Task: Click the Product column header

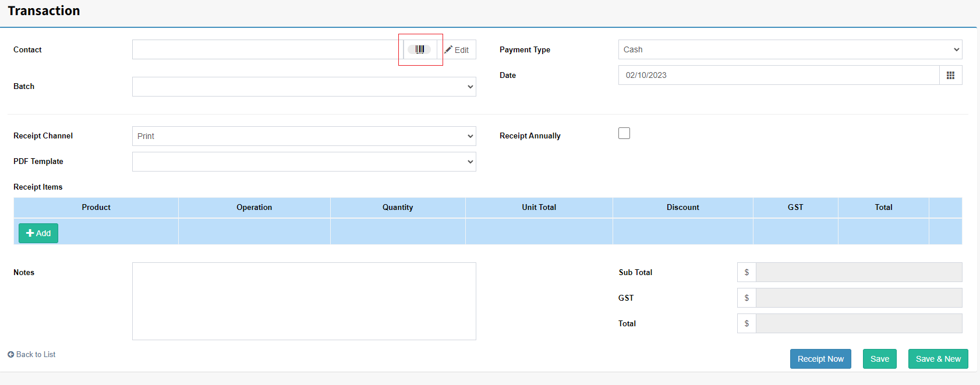Action: 96,207
